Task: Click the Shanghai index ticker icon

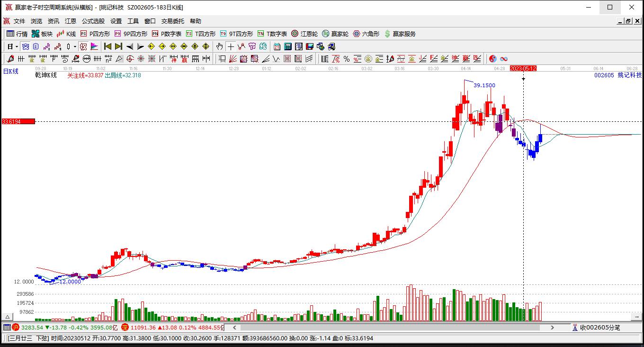Action: coord(16,328)
